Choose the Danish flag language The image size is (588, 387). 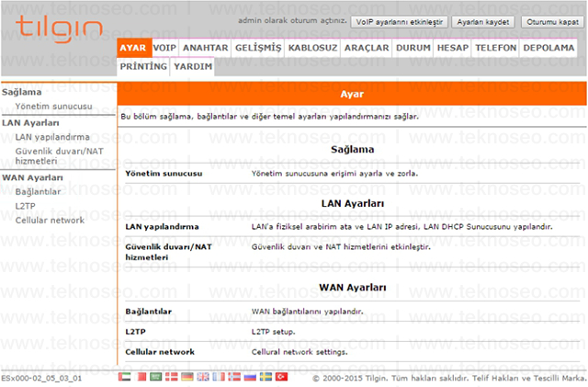(x=172, y=377)
